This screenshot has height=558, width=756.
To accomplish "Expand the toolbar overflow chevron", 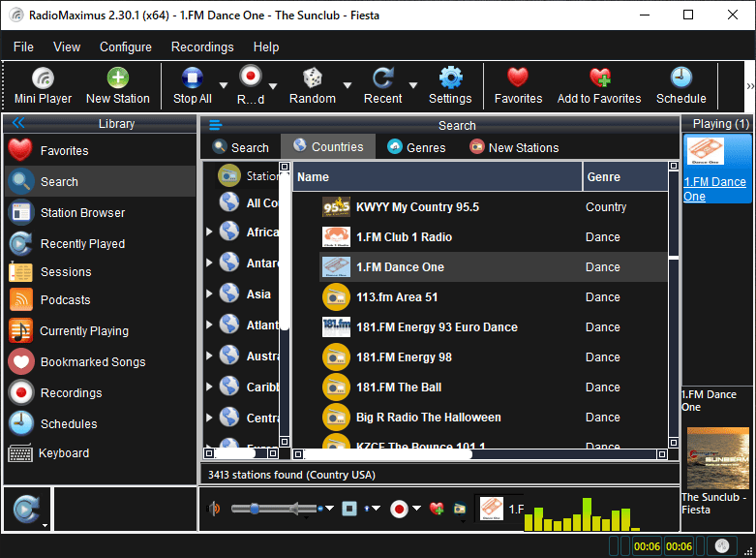I will 750,86.
